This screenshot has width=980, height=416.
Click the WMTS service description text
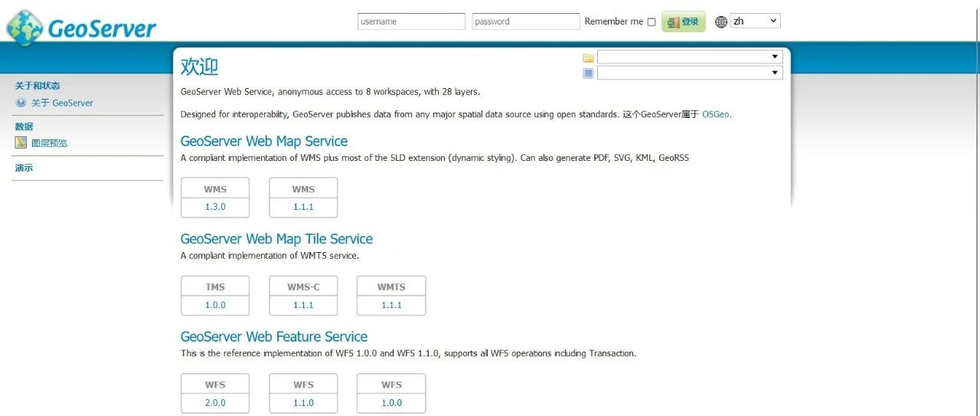[269, 256]
